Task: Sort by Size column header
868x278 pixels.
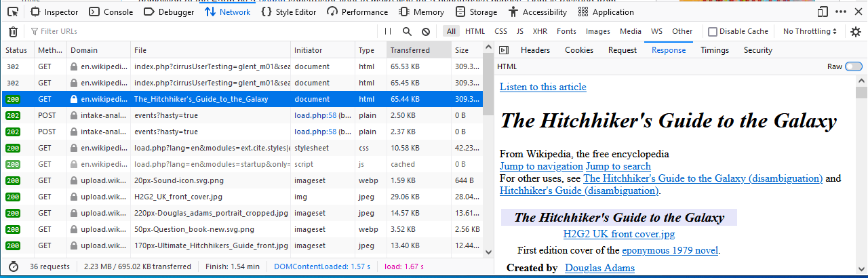Action: 467,50
